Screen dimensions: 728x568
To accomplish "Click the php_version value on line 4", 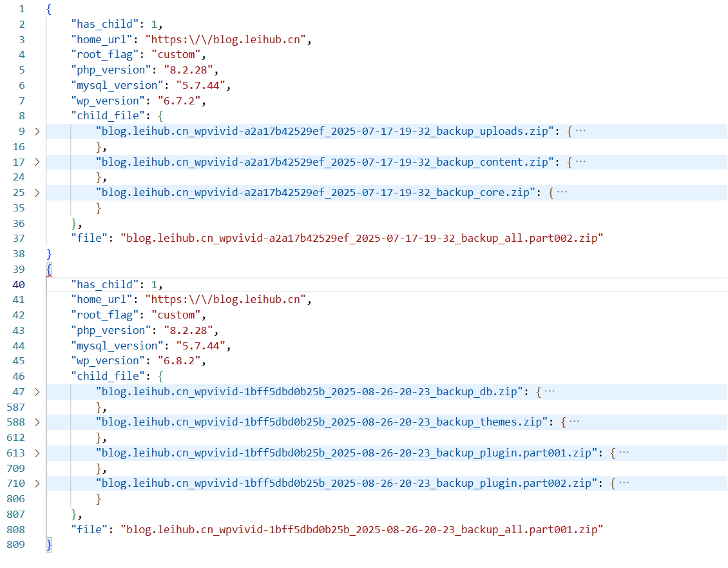I will pyautogui.click(x=191, y=70).
